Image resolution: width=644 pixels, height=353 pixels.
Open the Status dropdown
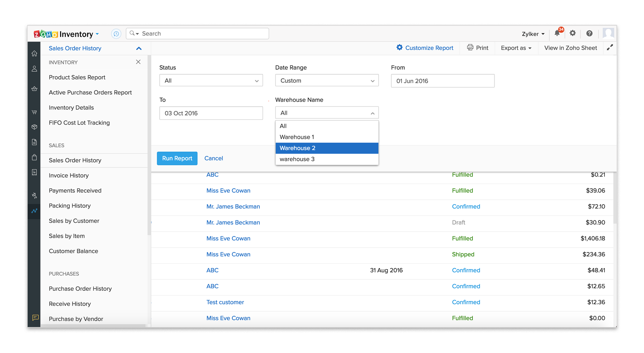(x=211, y=81)
